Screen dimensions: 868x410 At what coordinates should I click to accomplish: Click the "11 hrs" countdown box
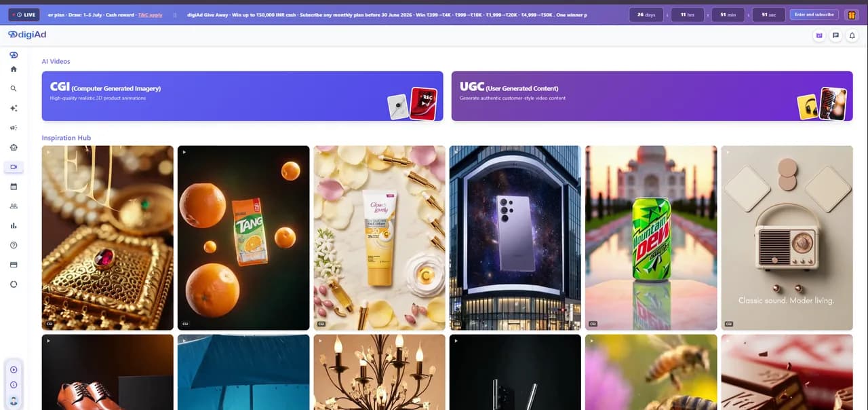pyautogui.click(x=688, y=14)
